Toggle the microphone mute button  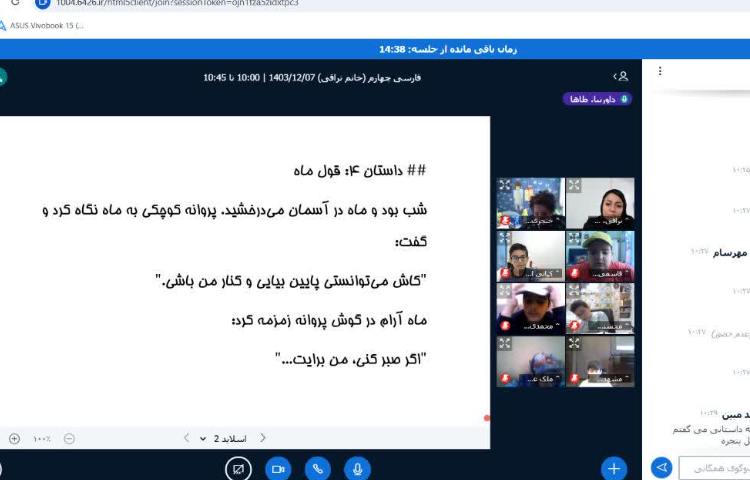(357, 468)
